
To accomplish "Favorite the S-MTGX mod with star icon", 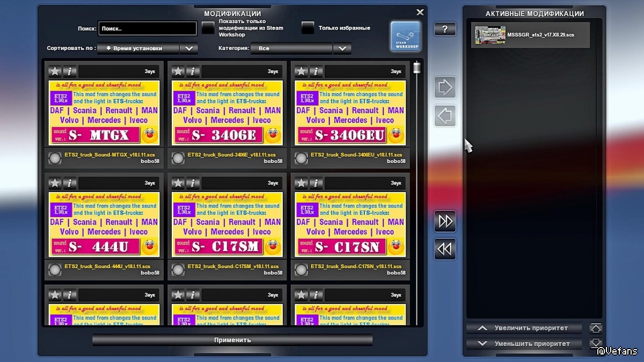I will [55, 71].
